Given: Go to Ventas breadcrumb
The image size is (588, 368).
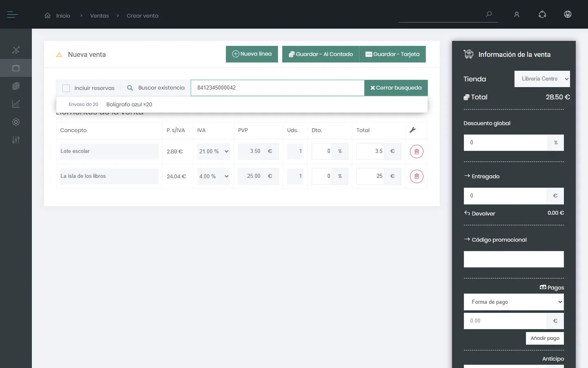Looking at the screenshot, I should [x=100, y=16].
